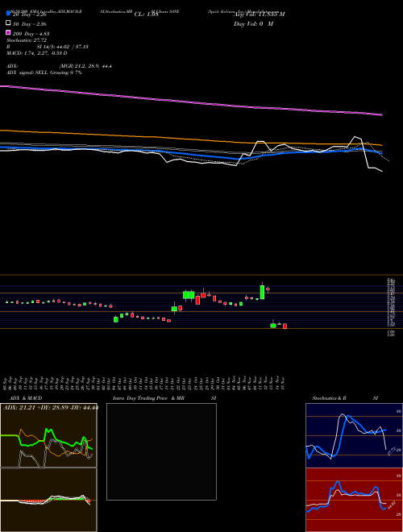Click the '(MGR) 21.2, 28.9, 44.4' ADX values
403x532 pixels.
point(85,66)
